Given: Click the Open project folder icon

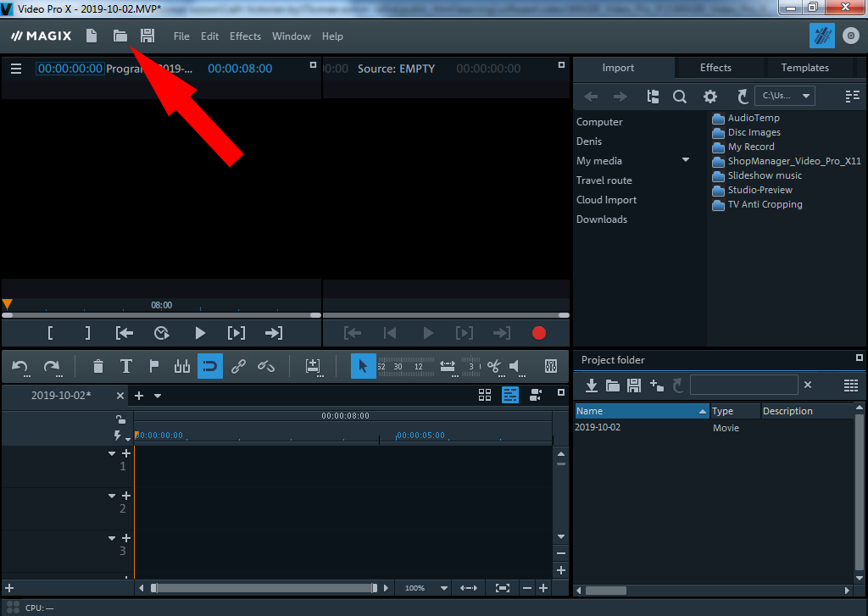Looking at the screenshot, I should point(120,36).
